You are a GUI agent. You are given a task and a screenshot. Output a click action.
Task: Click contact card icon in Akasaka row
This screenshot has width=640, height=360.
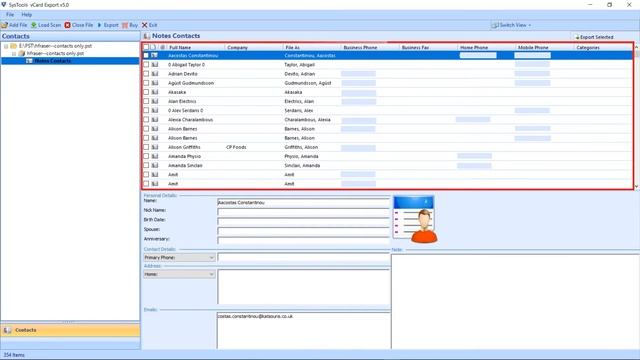point(155,92)
